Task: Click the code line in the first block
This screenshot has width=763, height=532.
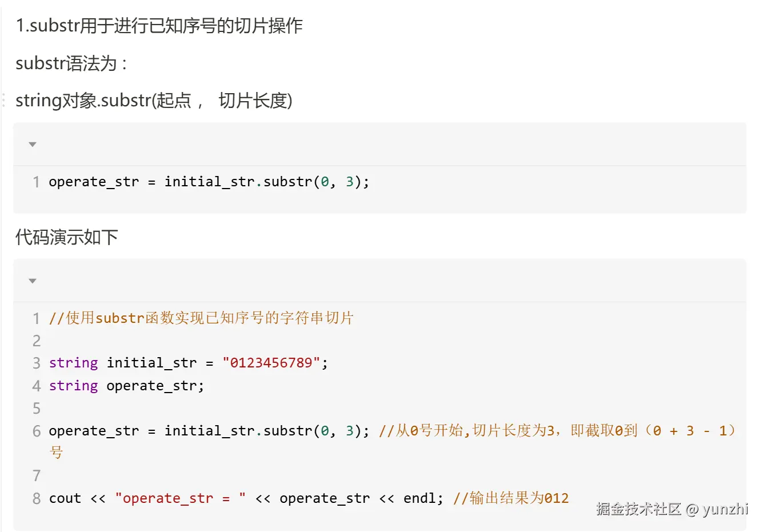Action: pyautogui.click(x=209, y=182)
